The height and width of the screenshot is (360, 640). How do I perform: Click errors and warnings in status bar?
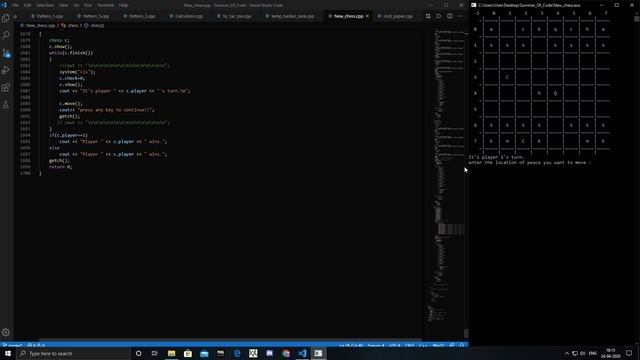(36, 346)
